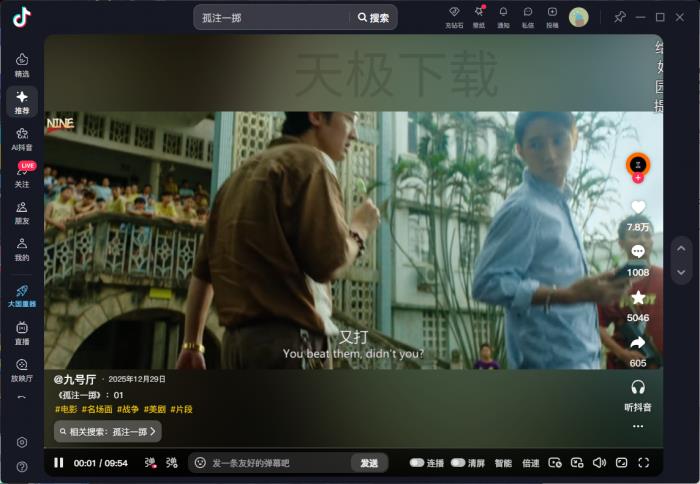Like the video with the heart icon
This screenshot has height=484, width=700.
(637, 207)
